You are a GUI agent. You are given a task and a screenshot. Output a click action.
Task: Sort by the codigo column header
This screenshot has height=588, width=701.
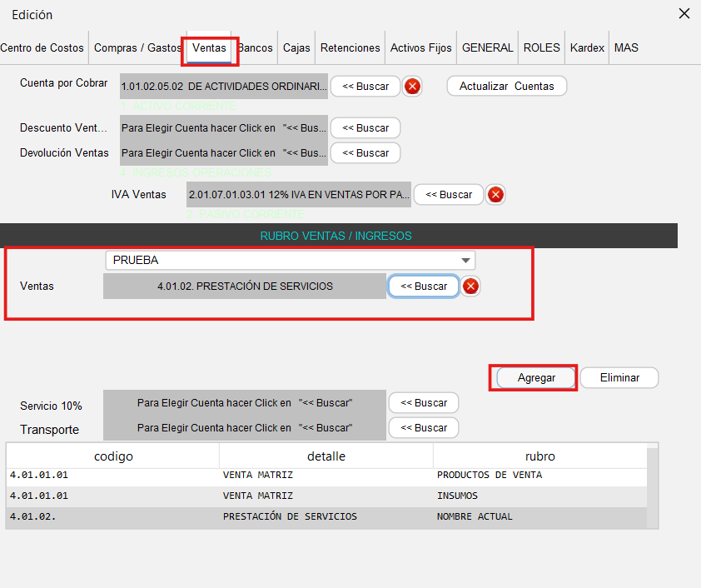pyautogui.click(x=113, y=456)
